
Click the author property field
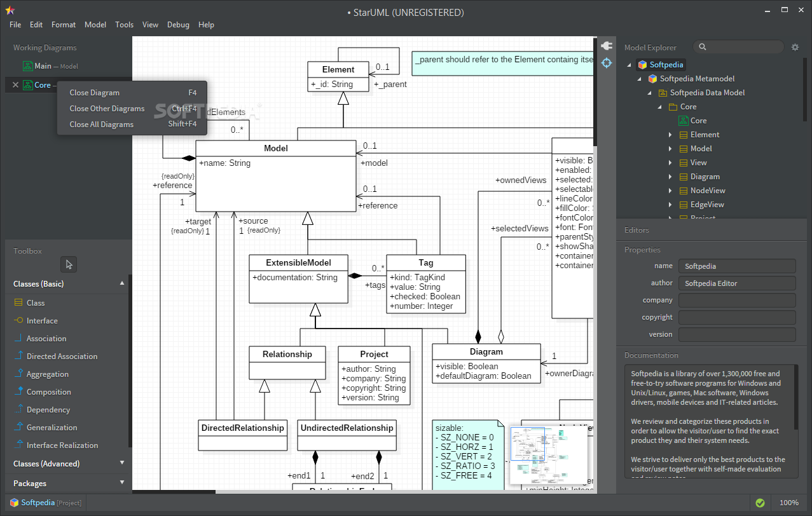[737, 283]
